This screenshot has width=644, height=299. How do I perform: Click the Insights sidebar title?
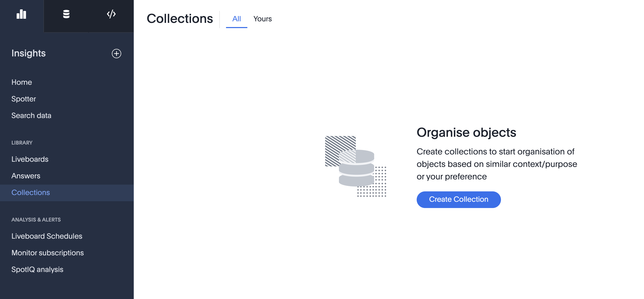point(29,53)
